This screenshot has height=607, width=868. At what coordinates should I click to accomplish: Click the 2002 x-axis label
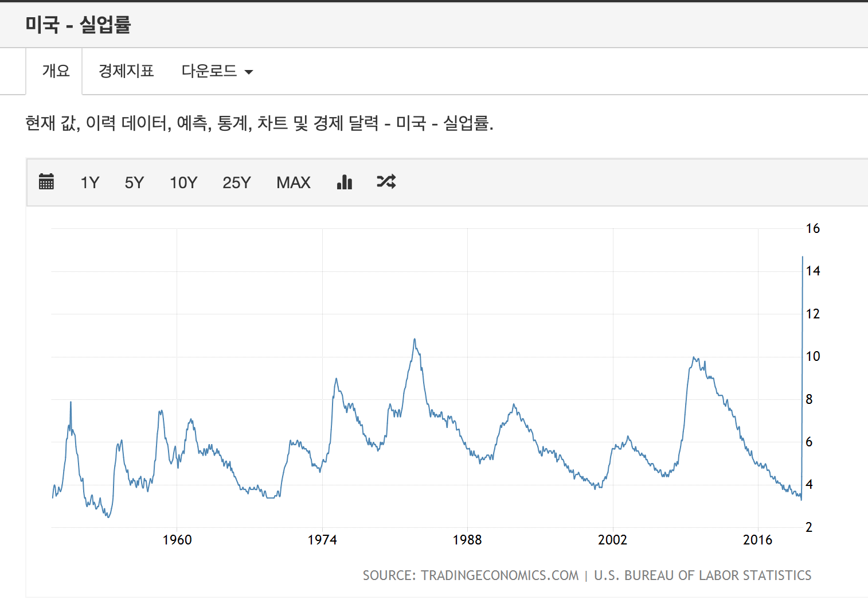pos(613,540)
